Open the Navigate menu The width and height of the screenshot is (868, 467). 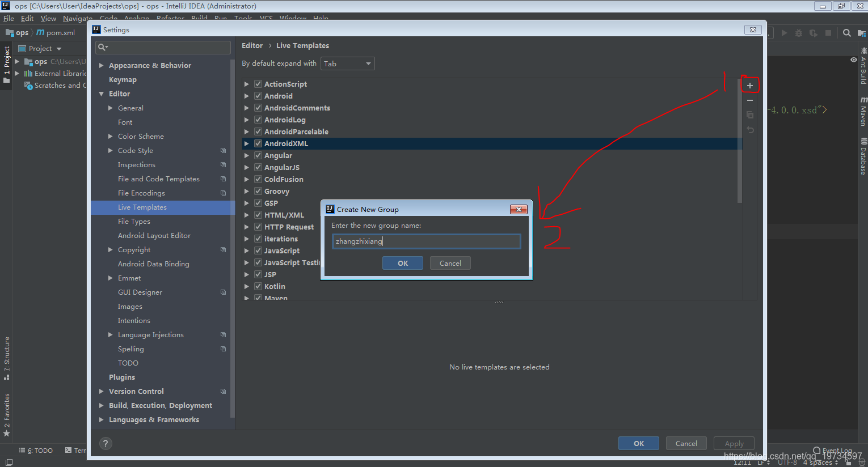[x=77, y=19]
